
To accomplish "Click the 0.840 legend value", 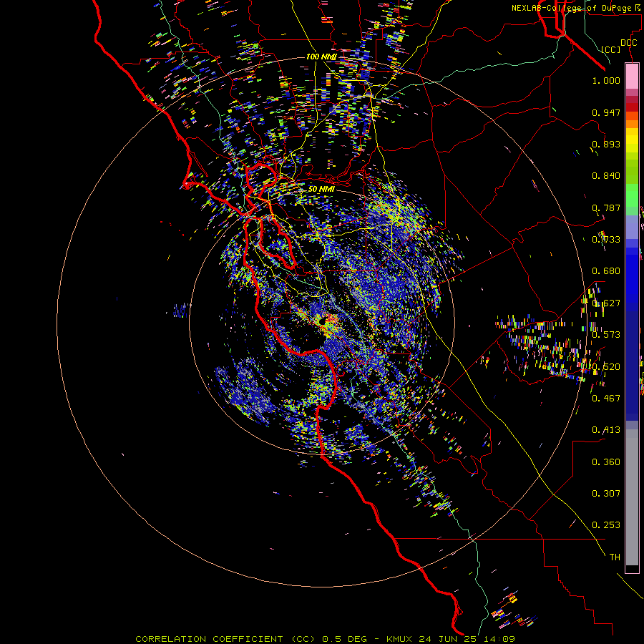I will click(606, 176).
